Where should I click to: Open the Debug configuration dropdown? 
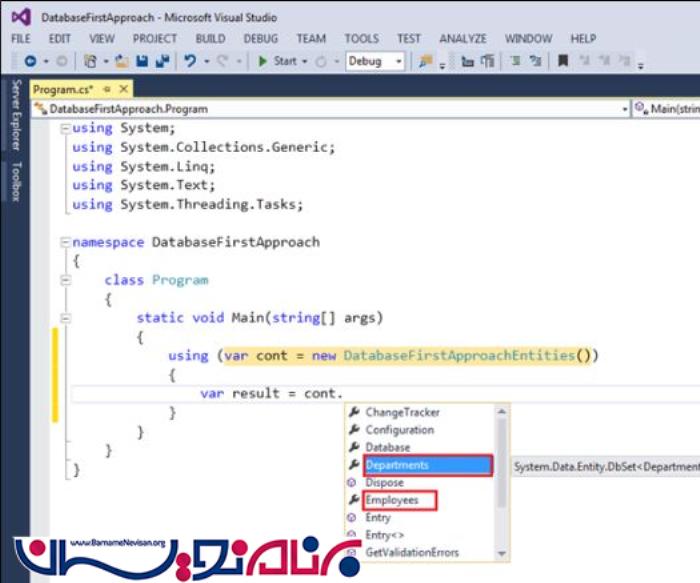point(398,61)
